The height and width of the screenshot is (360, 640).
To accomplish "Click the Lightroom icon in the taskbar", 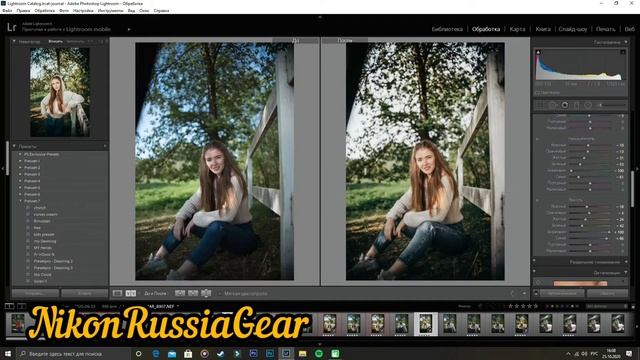I will coord(286,353).
